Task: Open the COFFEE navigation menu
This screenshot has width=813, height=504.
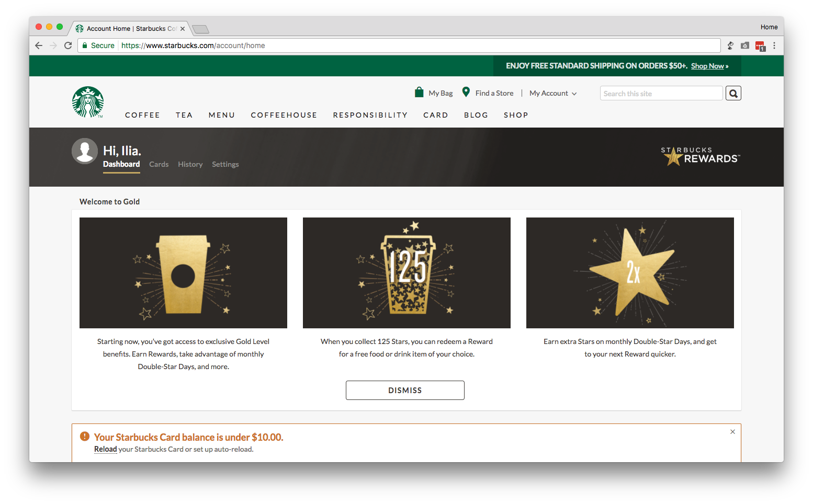Action: (142, 115)
